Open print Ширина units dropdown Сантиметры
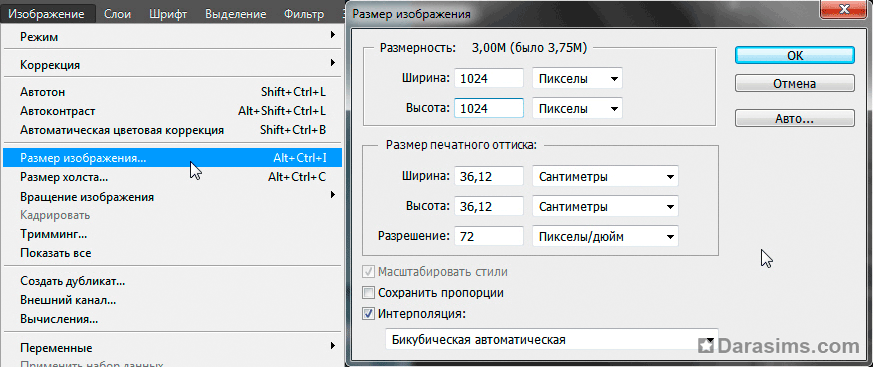 click(605, 177)
